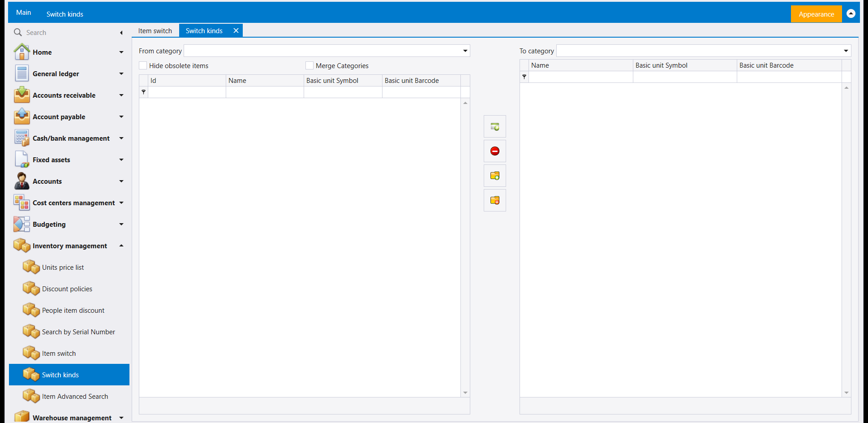Sort left grid by Basic unit Symbol
The image size is (868, 423).
pos(343,81)
